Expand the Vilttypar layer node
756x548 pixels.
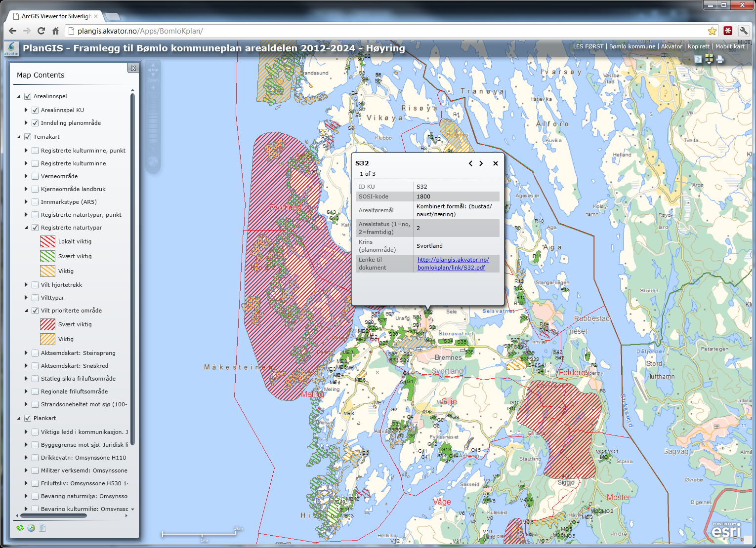point(26,298)
